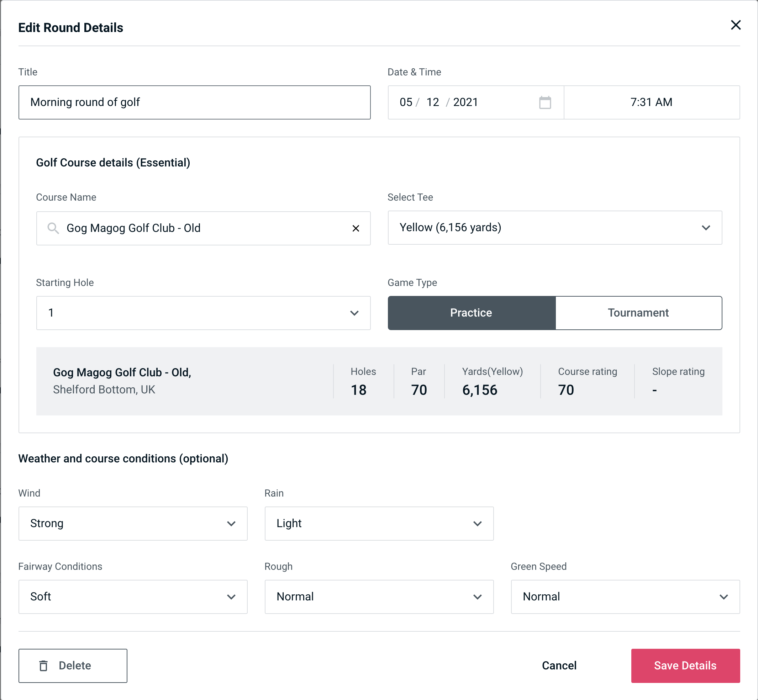Image resolution: width=758 pixels, height=700 pixels.
Task: Select the Rough condition dropdown
Action: 379,596
